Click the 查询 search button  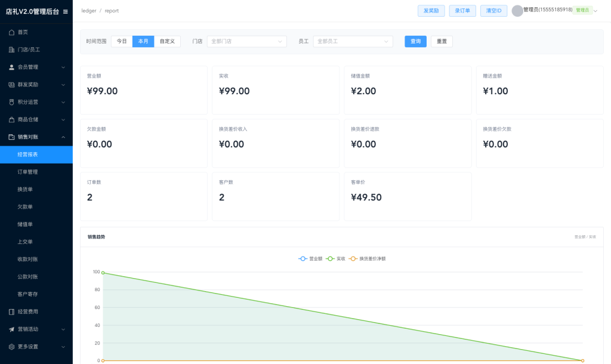click(415, 41)
